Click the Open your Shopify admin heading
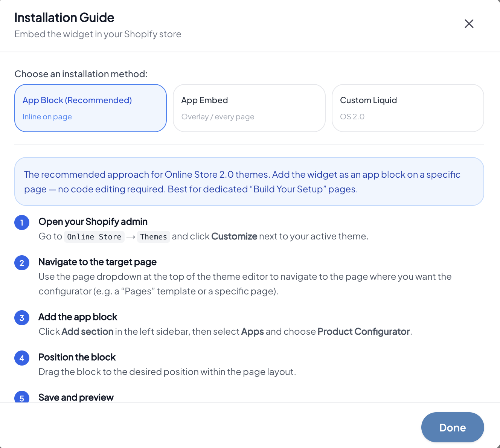This screenshot has width=500, height=448. [93, 222]
